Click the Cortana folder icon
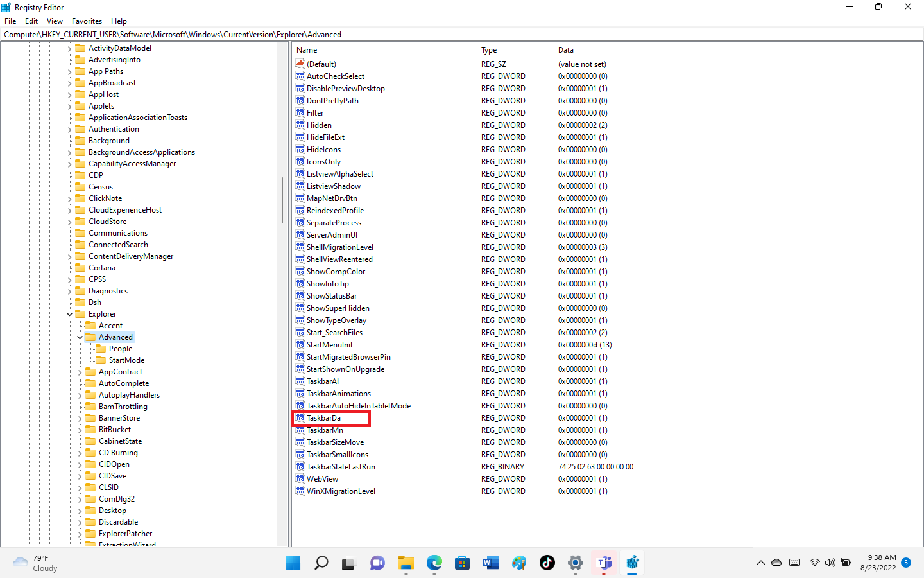Image resolution: width=924 pixels, height=578 pixels. pyautogui.click(x=80, y=268)
